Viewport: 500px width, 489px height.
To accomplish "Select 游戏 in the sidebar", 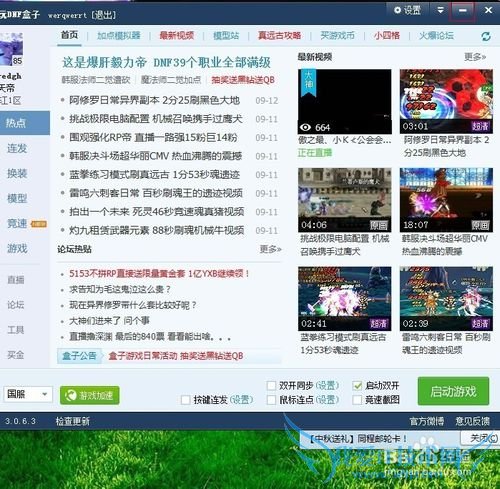I will click(x=17, y=249).
